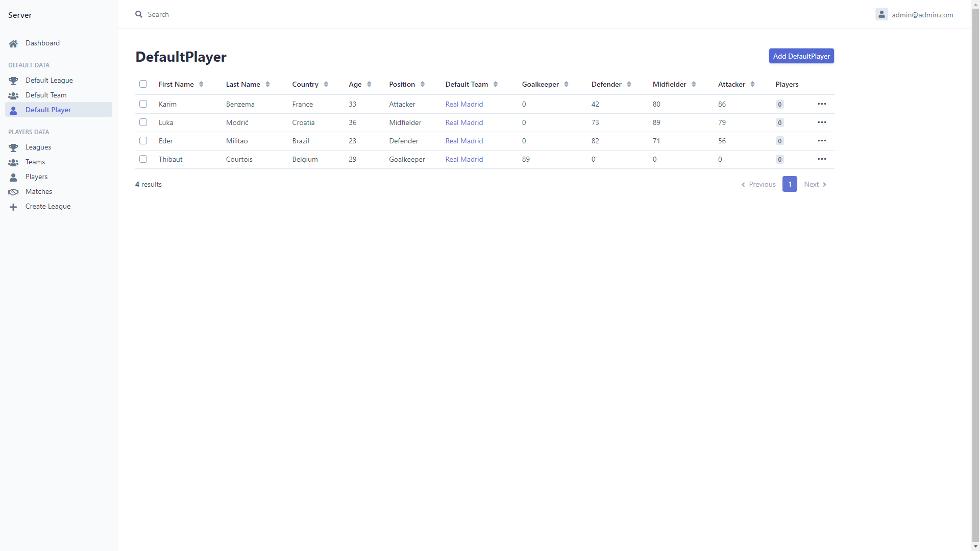Go to the Next page

point(815,184)
